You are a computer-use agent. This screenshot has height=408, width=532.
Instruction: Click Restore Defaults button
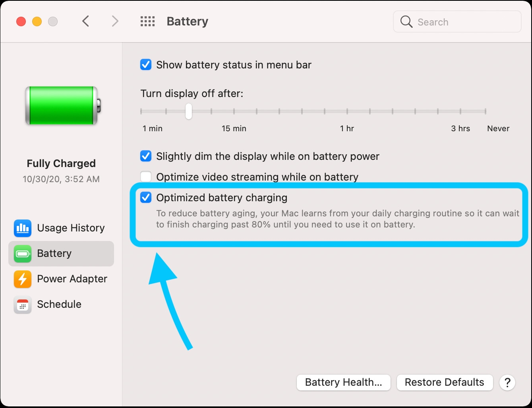point(445,383)
